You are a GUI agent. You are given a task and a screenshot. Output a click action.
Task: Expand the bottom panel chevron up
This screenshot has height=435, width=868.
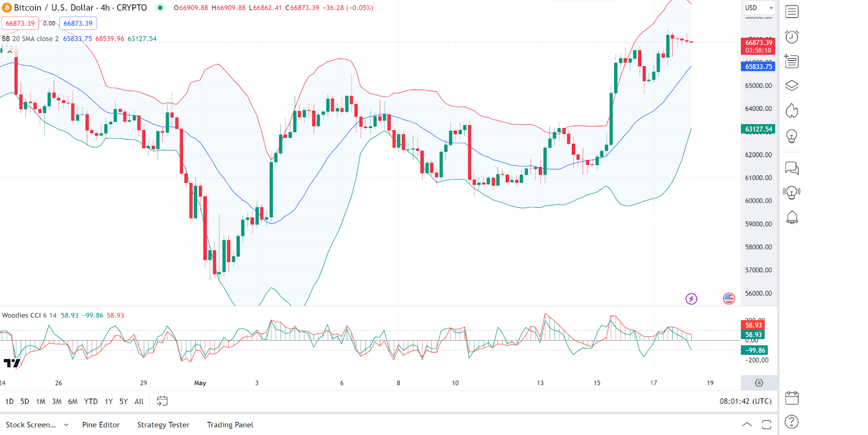coord(747,425)
